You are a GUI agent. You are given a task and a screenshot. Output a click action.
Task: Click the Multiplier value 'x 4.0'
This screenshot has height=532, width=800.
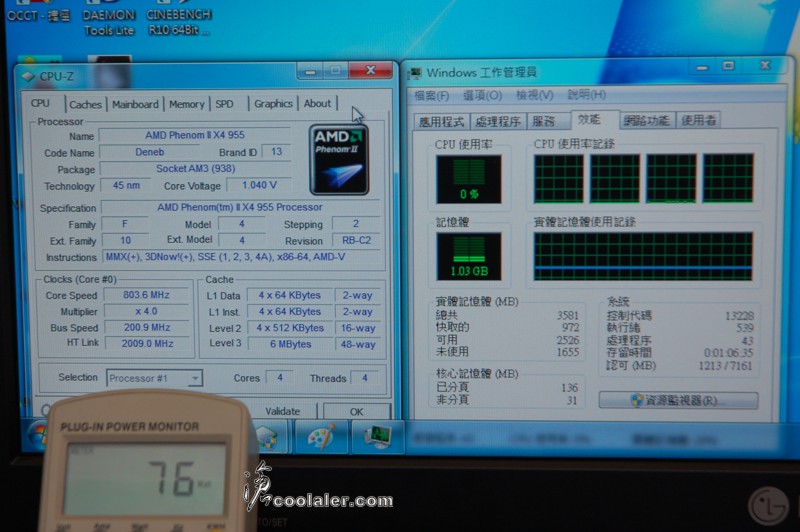pyautogui.click(x=146, y=311)
